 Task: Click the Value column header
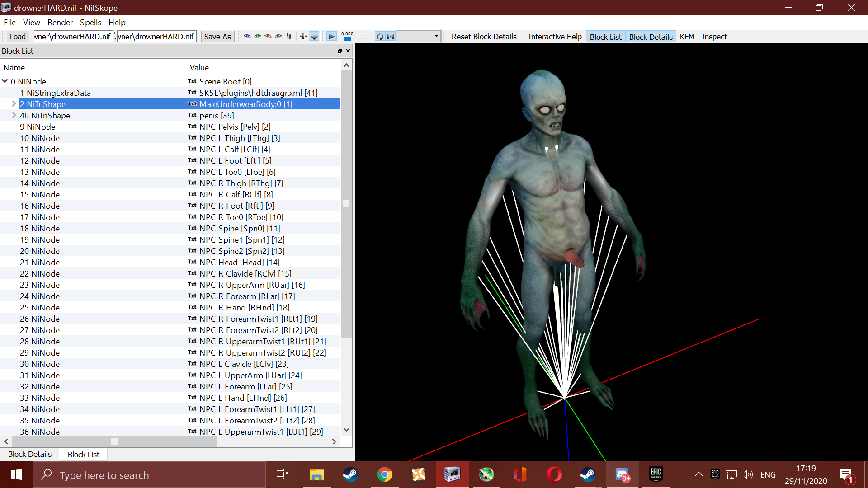(264, 67)
